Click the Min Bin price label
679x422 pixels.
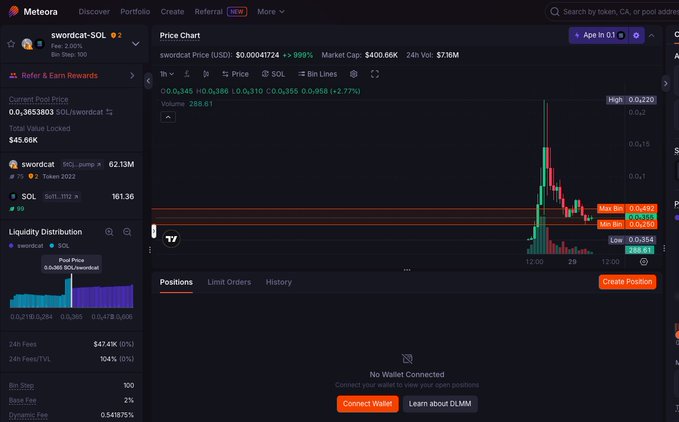coord(627,224)
